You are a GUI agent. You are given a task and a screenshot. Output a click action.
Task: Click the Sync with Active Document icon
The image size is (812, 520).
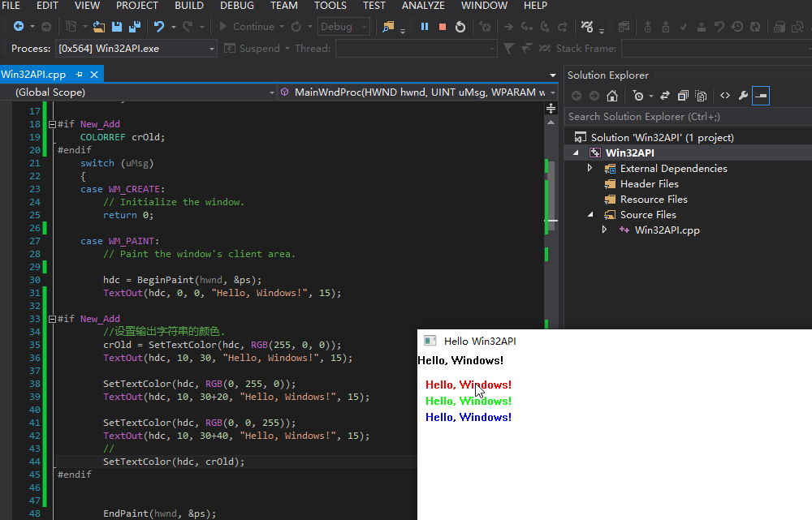coord(666,95)
